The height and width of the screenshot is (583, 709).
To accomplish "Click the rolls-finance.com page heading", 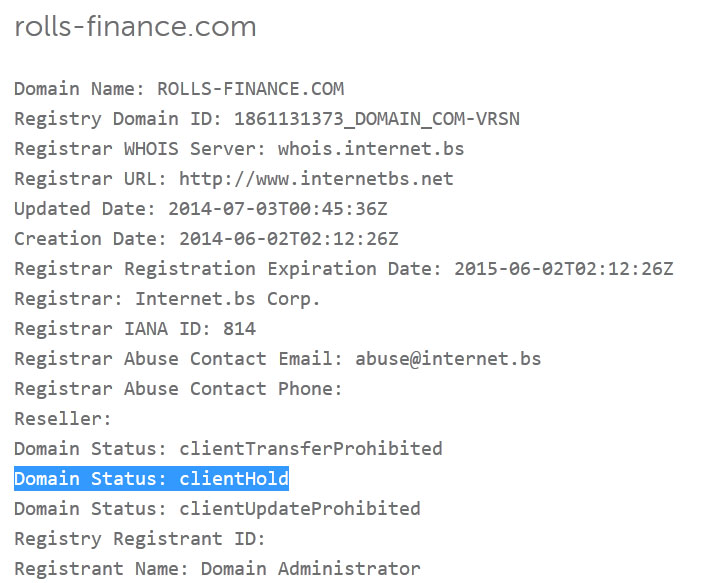I will coord(135,27).
